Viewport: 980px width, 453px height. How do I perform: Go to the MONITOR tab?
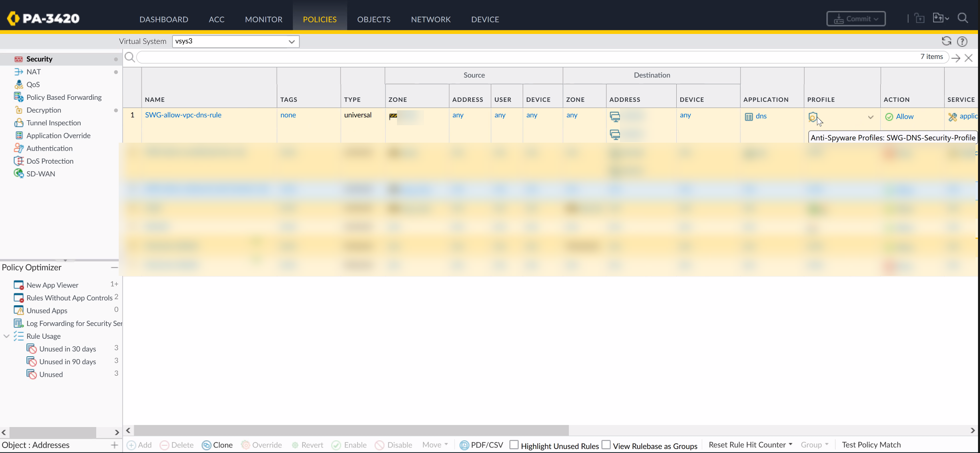click(263, 19)
